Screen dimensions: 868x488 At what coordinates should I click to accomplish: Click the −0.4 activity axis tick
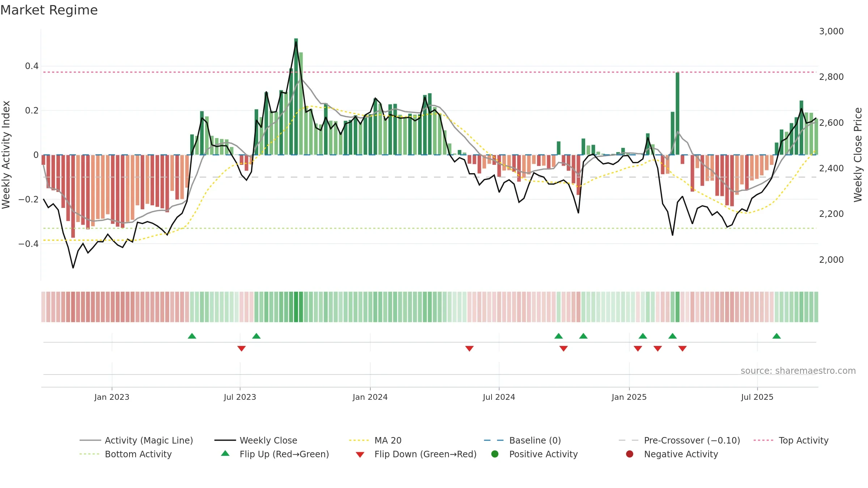tap(28, 244)
